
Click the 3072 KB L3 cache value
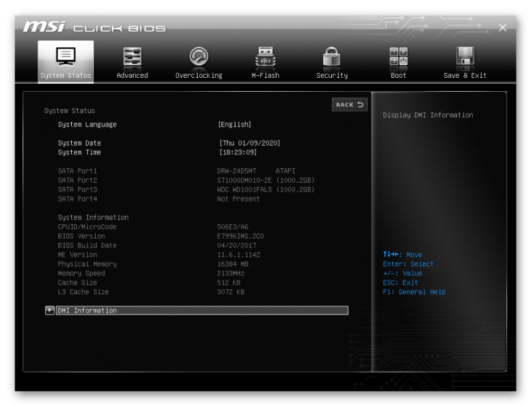click(x=231, y=292)
